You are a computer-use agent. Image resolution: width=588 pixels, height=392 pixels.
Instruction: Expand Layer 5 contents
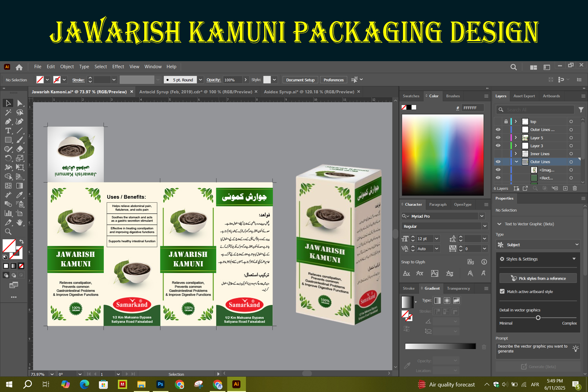516,138
